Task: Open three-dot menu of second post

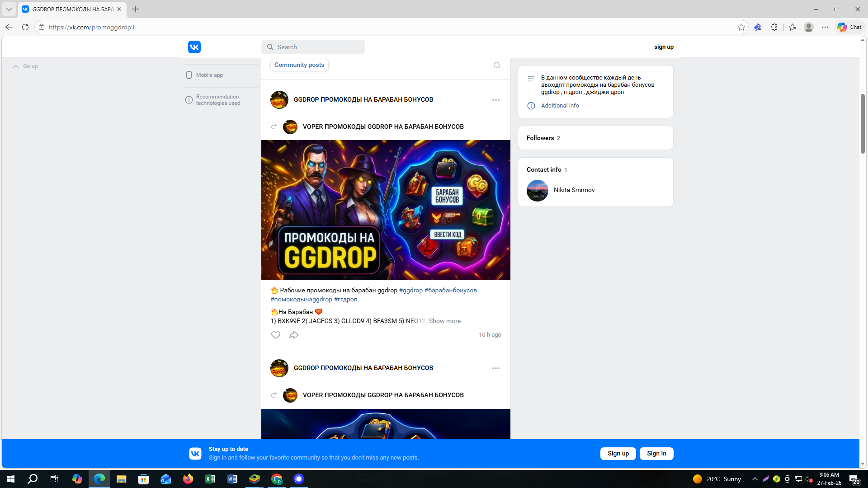Action: tap(496, 368)
